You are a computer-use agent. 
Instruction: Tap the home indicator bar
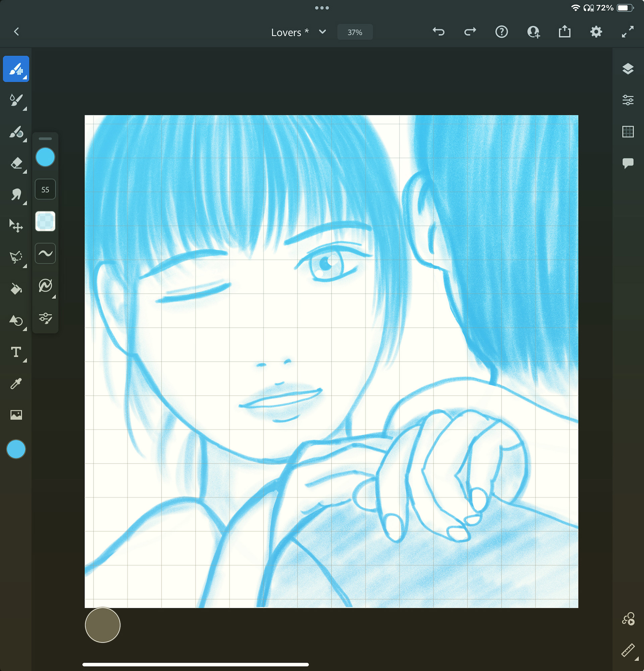196,665
